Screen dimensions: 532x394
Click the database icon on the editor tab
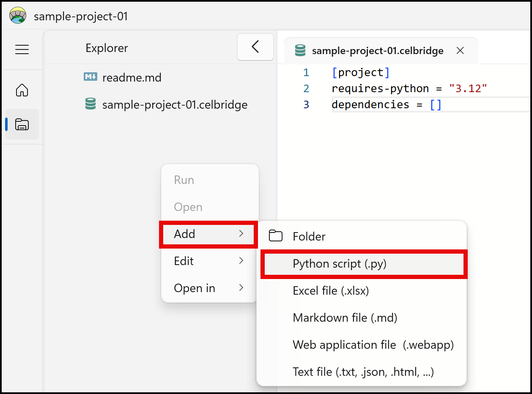(x=300, y=51)
